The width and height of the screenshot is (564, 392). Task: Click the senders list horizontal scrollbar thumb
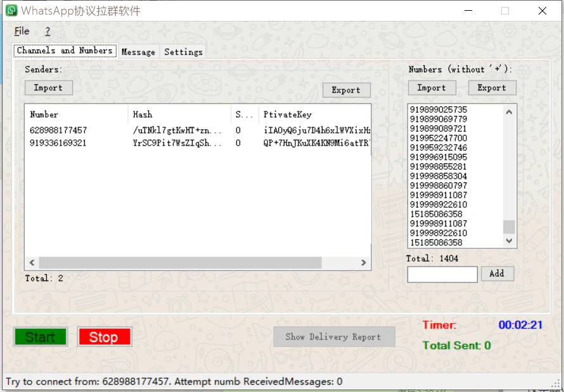(180, 263)
